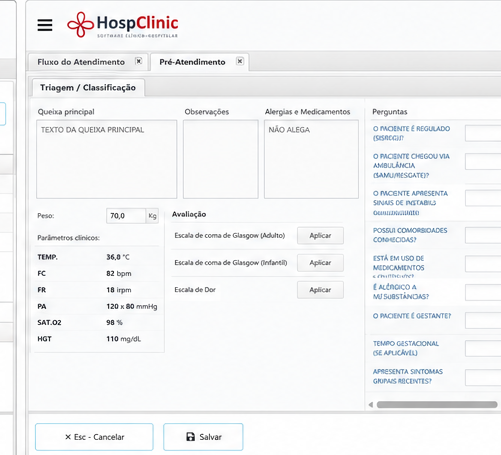The width and height of the screenshot is (501, 455).
Task: Click the 'POSSUI COMORBIDADES CONHECIDAS?' question
Action: click(410, 235)
